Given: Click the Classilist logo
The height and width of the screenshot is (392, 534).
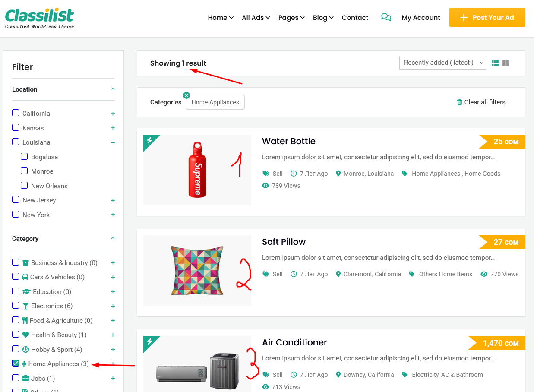Looking at the screenshot, I should [40, 18].
